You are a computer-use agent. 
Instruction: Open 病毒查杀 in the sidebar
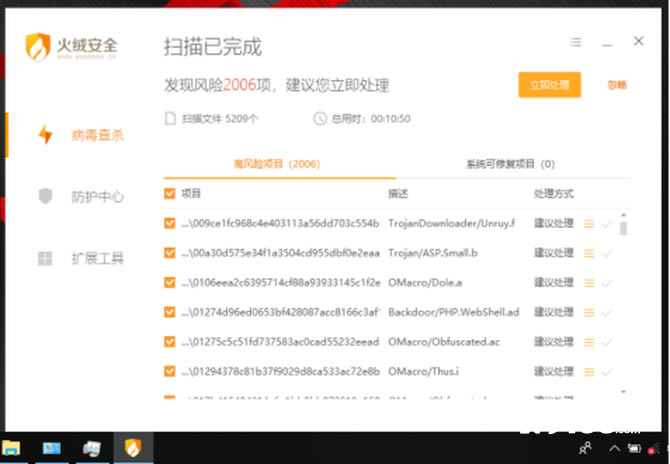[x=97, y=135]
